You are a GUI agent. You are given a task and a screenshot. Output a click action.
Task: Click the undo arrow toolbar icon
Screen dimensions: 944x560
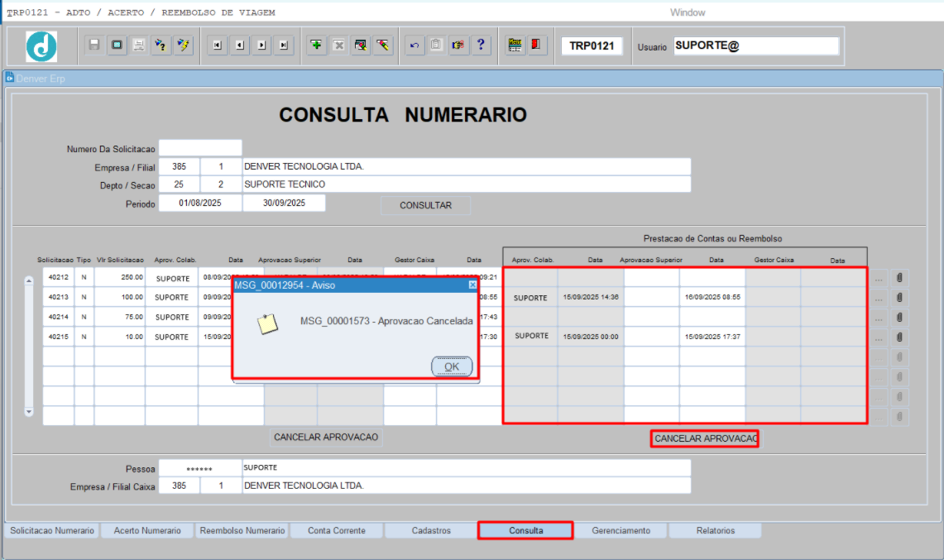(414, 45)
